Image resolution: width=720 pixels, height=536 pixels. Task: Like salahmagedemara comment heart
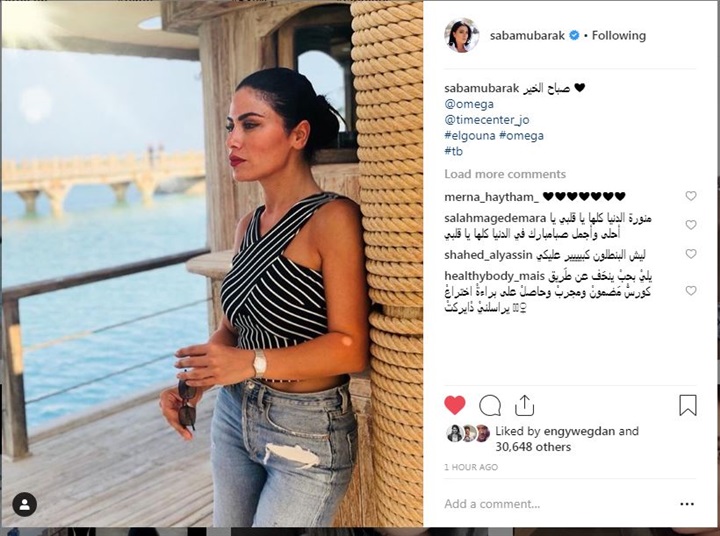click(691, 225)
